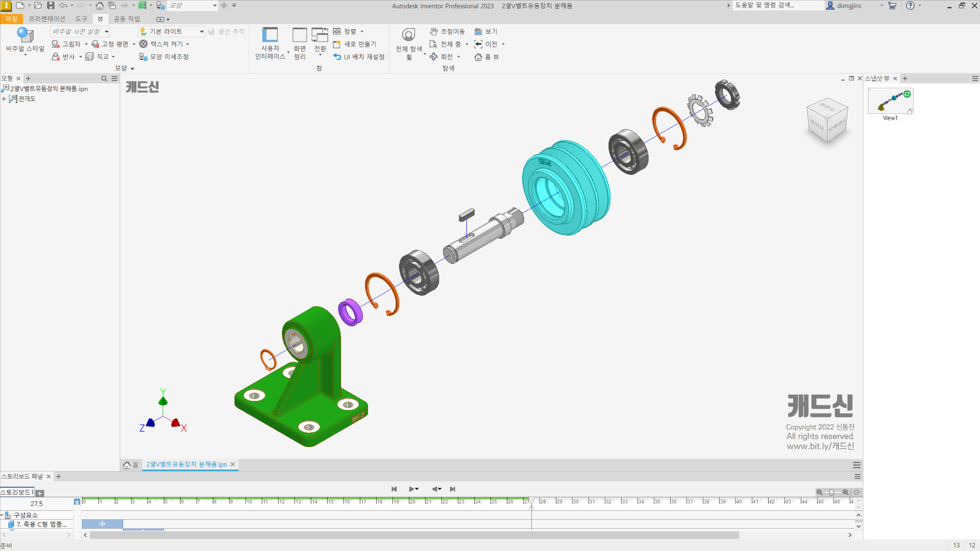This screenshot has width=980, height=551.
Task: Open the 파일 menu tab
Action: tap(11, 19)
